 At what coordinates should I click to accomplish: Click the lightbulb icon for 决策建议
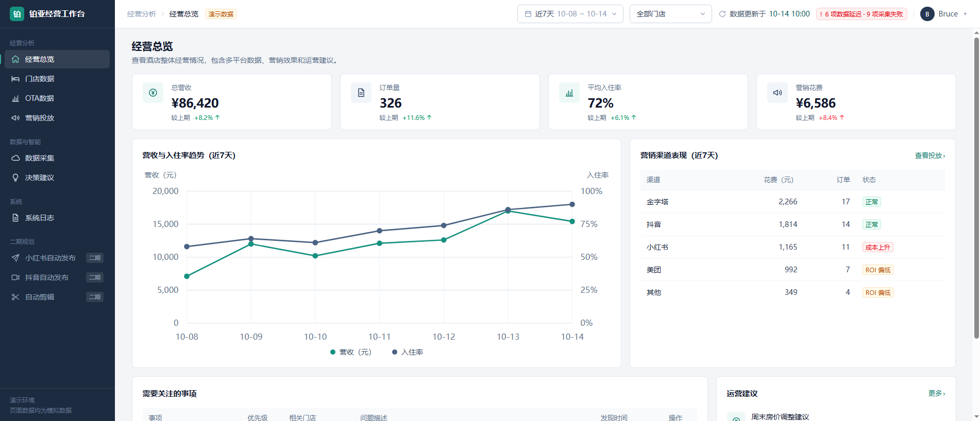(x=15, y=178)
